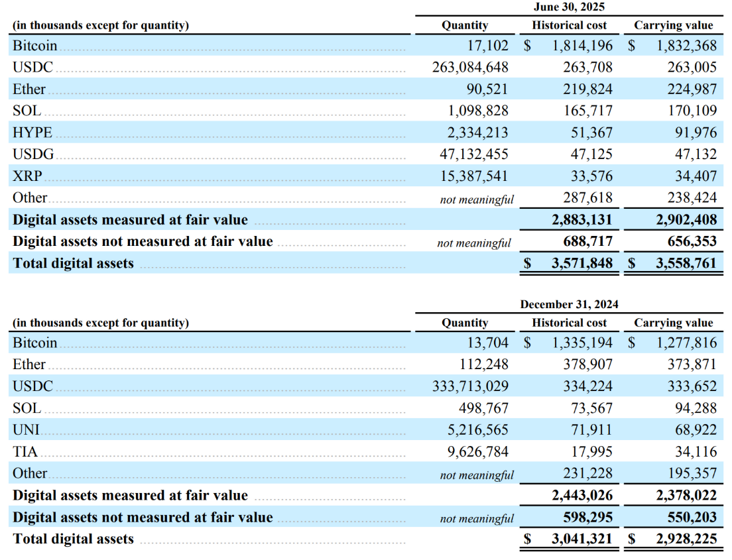Click Other carrying value 238,424

point(692,198)
